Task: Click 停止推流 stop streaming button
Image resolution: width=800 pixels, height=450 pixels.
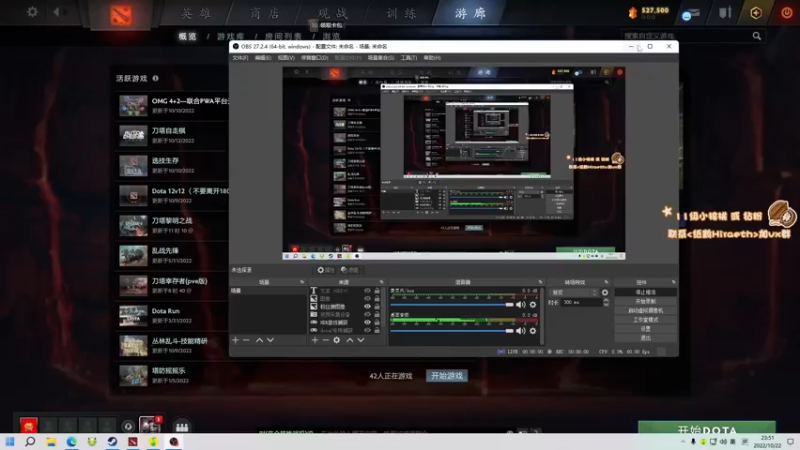Action: (x=645, y=292)
